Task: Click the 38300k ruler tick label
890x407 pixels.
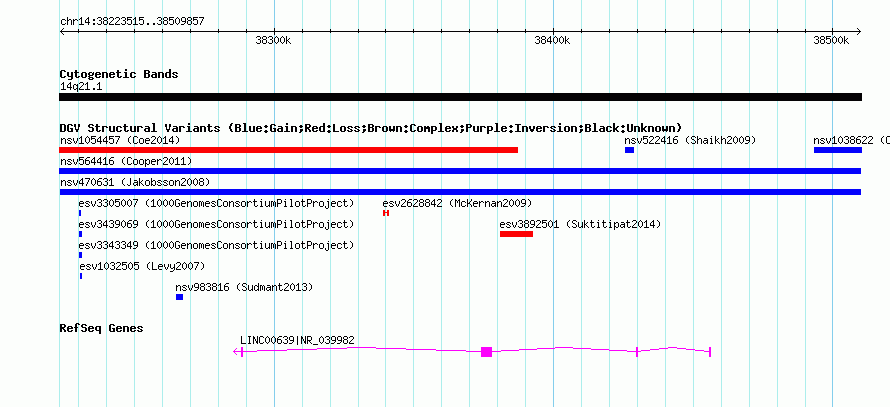Action: pyautogui.click(x=274, y=40)
